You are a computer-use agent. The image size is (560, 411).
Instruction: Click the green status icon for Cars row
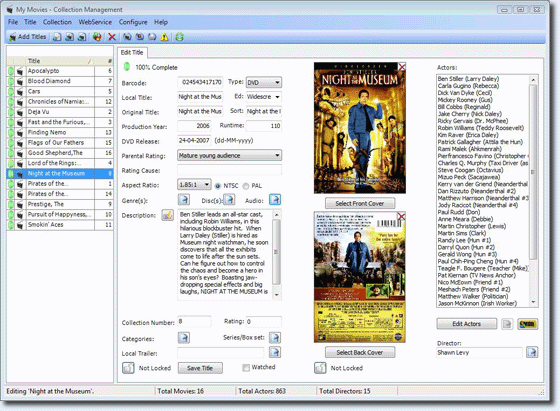11,92
